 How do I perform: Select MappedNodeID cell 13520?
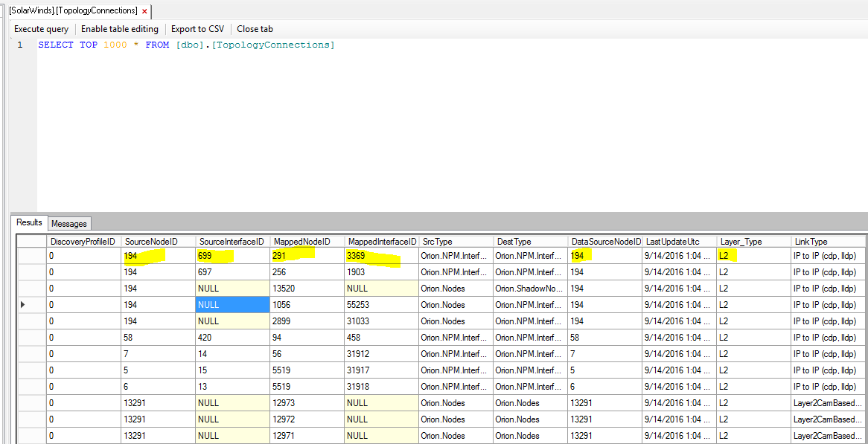(x=307, y=288)
